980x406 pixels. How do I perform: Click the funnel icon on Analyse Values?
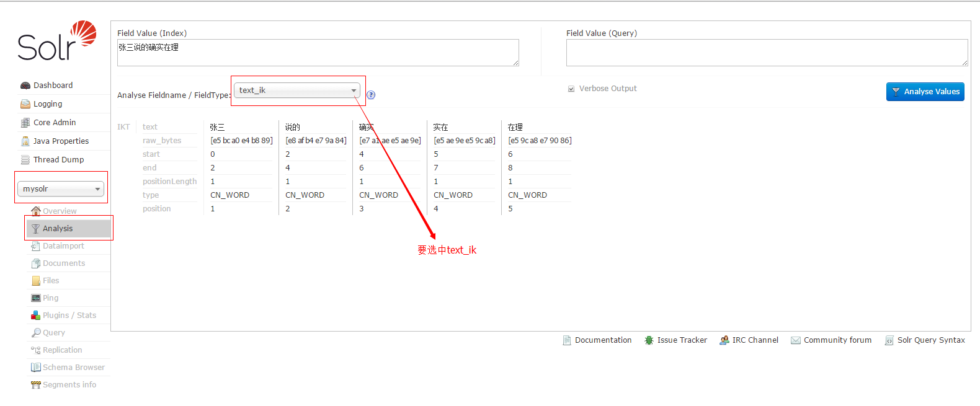[896, 92]
